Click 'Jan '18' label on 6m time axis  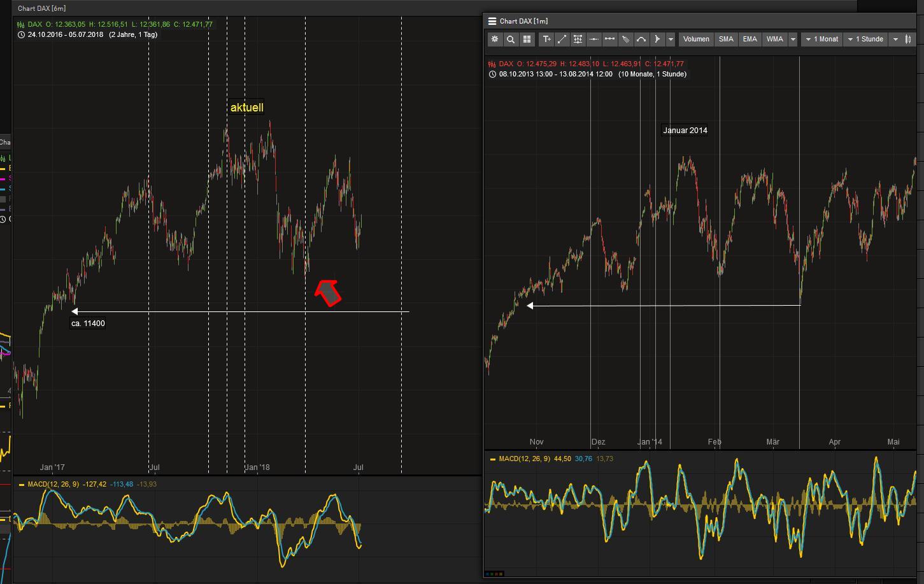click(x=257, y=467)
